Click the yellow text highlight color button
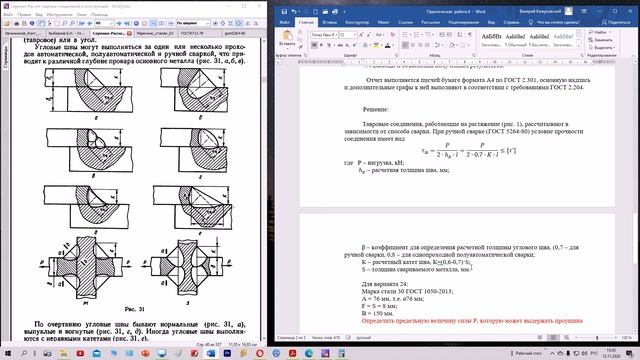The width and height of the screenshot is (640, 360). [x=377, y=45]
